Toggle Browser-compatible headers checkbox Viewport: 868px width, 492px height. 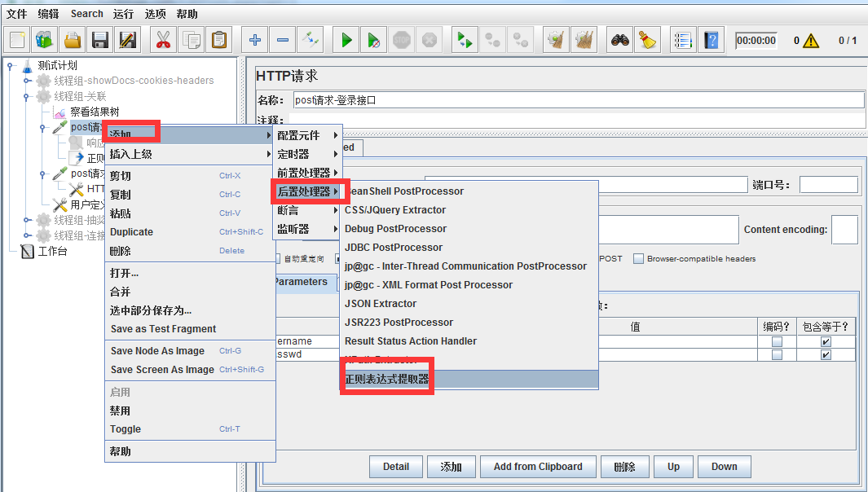pyautogui.click(x=639, y=258)
